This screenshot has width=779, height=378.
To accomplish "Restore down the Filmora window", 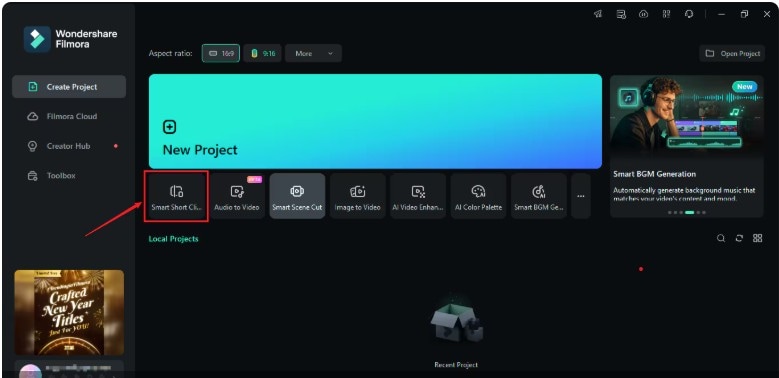I will 744,14.
